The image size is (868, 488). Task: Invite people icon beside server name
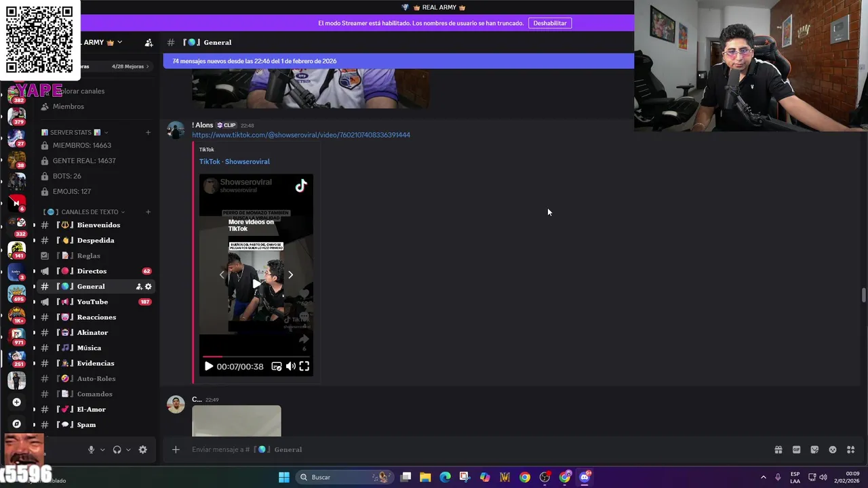(149, 42)
